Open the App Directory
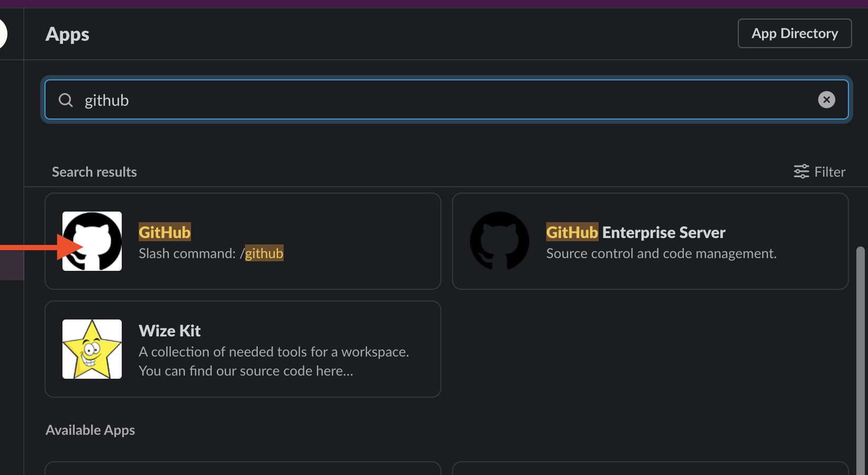This screenshot has height=475, width=868. pyautogui.click(x=794, y=33)
